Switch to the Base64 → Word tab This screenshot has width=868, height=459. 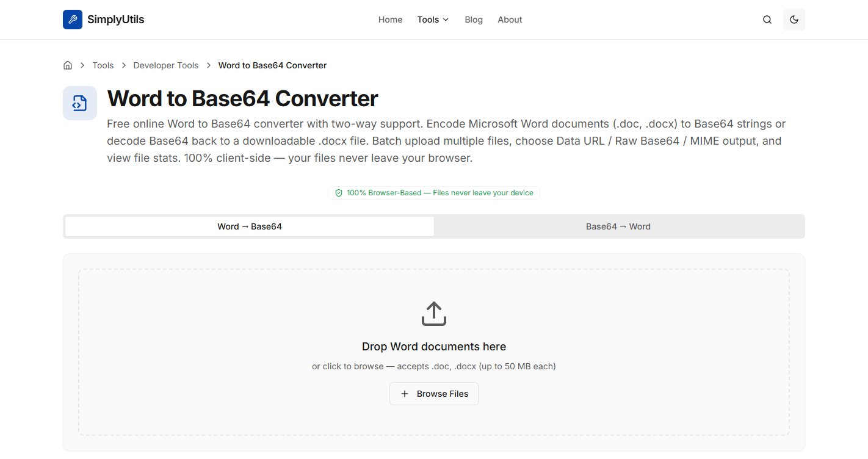coord(618,226)
